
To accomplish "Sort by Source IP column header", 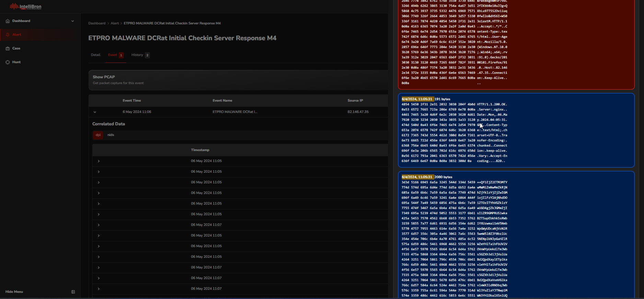I will [355, 101].
